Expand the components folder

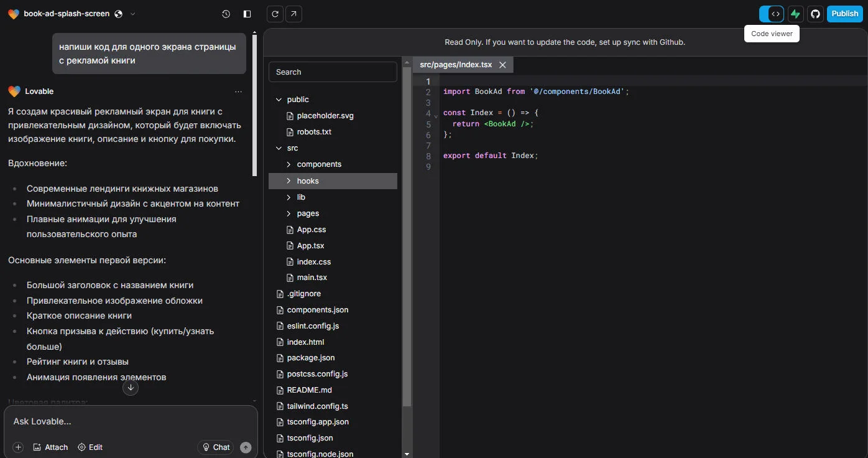[x=319, y=164]
